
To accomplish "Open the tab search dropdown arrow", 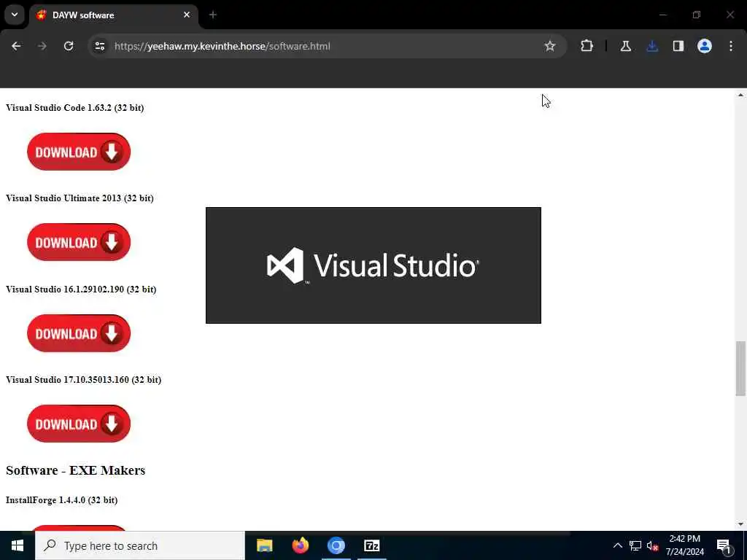I will (x=15, y=15).
